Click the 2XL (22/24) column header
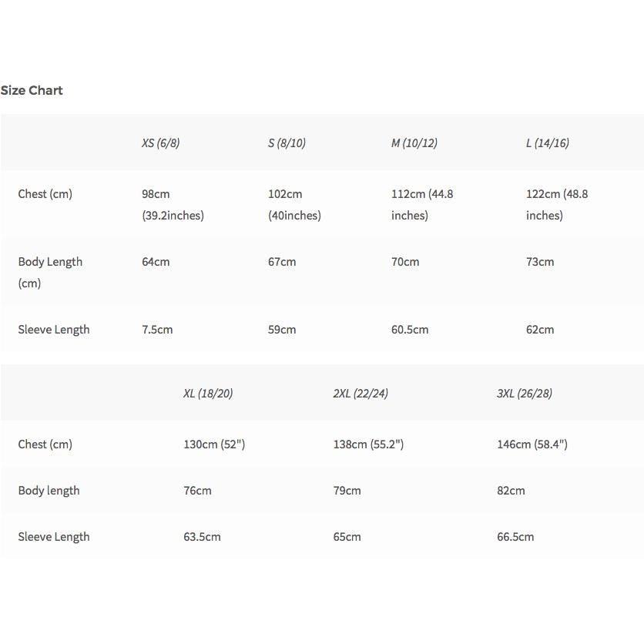The image size is (644, 644). point(361,394)
